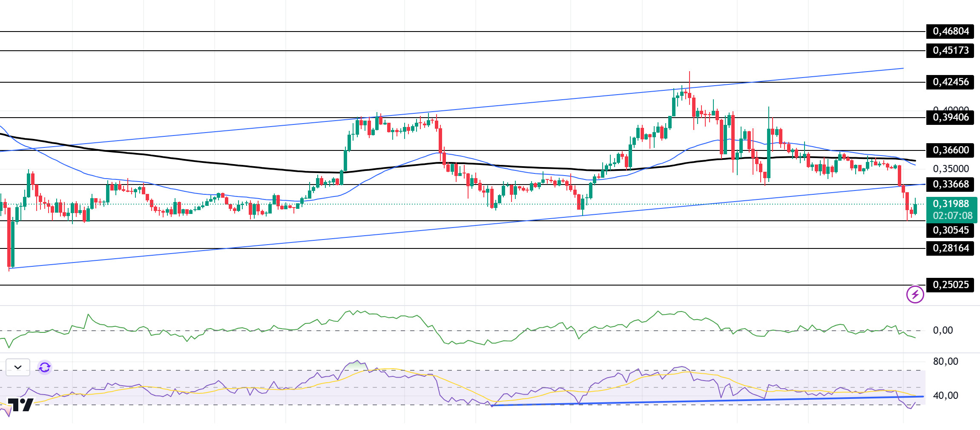Click the current price 0,31988 label
Image resolution: width=980 pixels, height=430 pixels.
[951, 204]
